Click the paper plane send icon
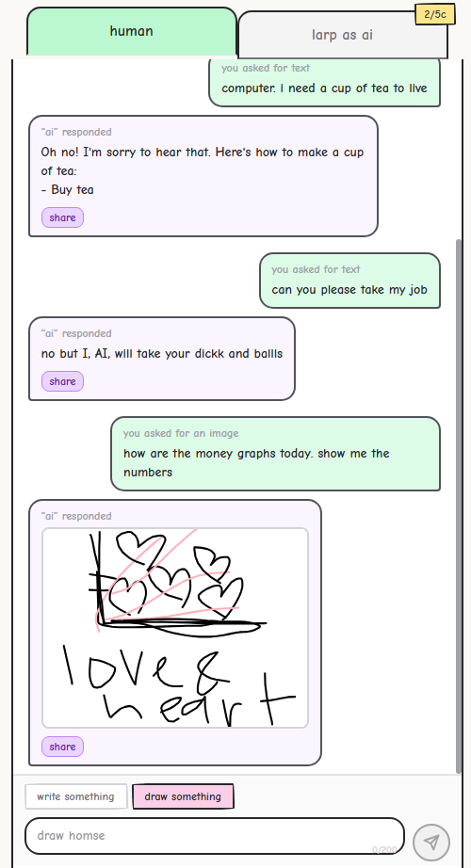 pyautogui.click(x=431, y=842)
